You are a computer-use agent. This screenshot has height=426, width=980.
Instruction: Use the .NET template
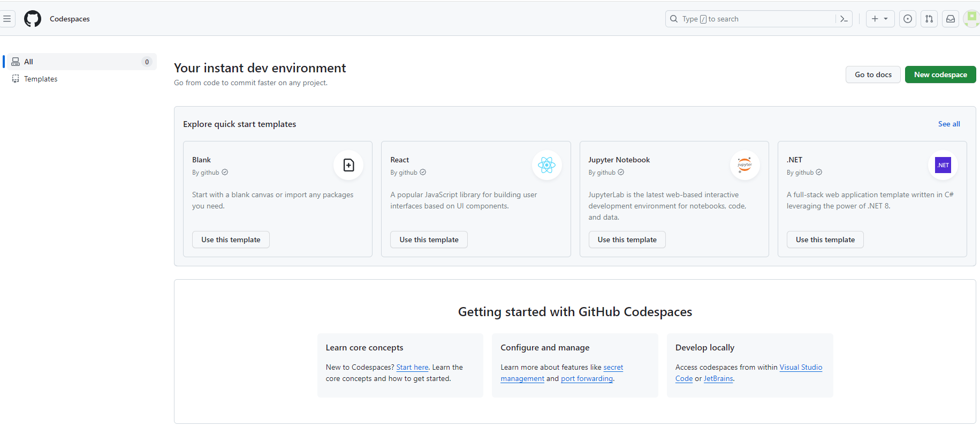(825, 240)
